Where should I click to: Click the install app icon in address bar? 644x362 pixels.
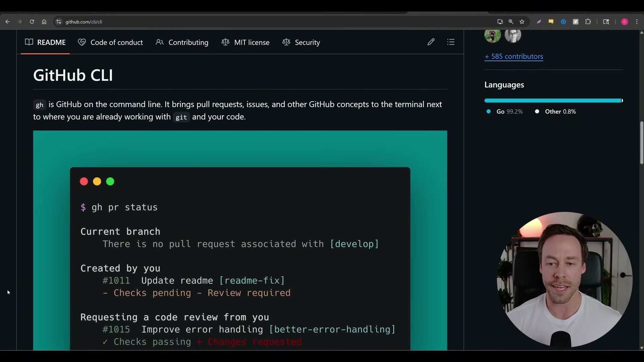click(x=500, y=22)
